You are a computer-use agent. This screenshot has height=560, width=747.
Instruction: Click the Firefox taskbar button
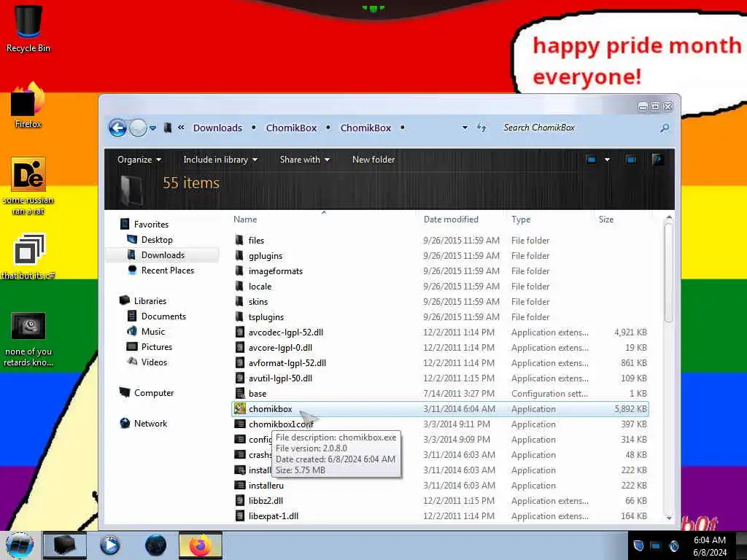[201, 545]
